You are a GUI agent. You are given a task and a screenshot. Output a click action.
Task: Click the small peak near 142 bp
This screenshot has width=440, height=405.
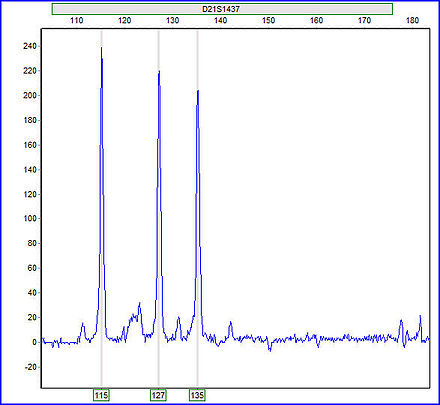click(230, 322)
